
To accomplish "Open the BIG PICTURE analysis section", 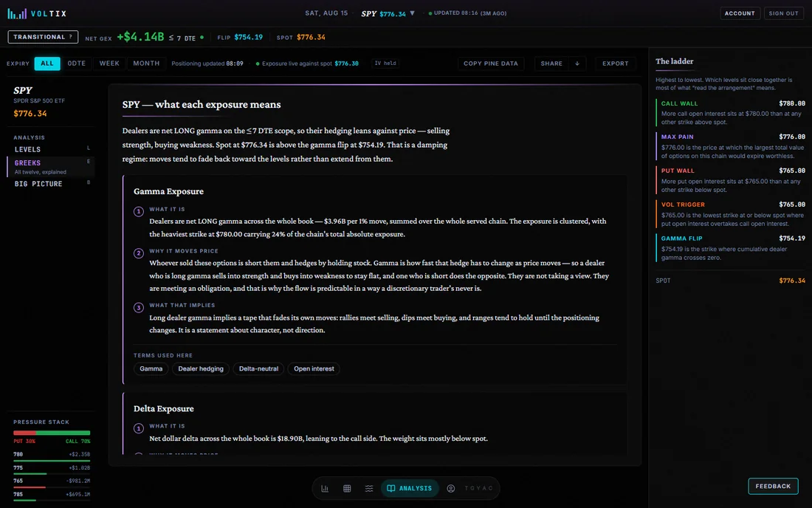I will pos(51,184).
